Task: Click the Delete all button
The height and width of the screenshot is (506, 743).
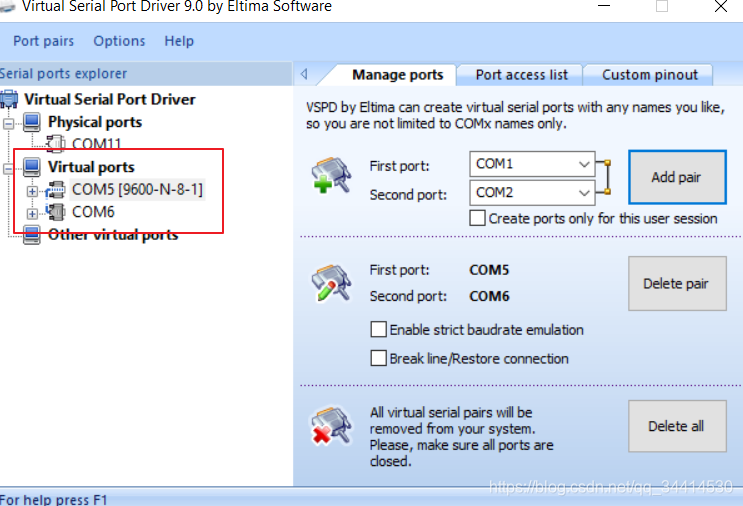Action: pos(677,426)
